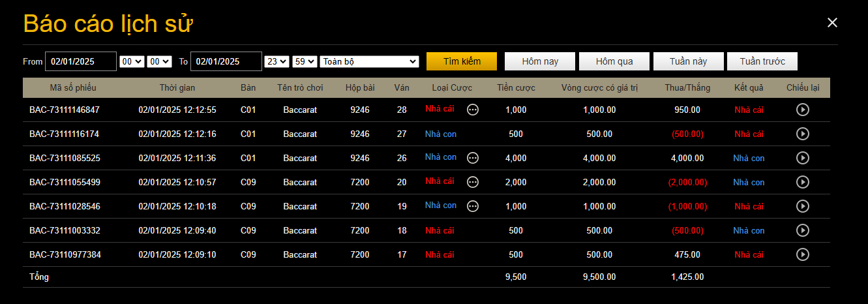The image size is (868, 304).
Task: Expand the To hour dropdown showing 23
Action: click(x=277, y=61)
